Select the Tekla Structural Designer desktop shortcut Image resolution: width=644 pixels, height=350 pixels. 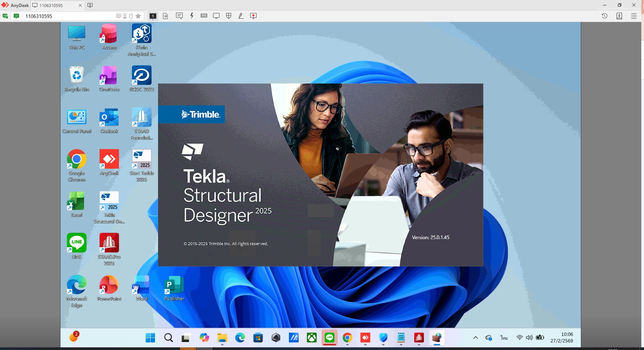pos(109,207)
